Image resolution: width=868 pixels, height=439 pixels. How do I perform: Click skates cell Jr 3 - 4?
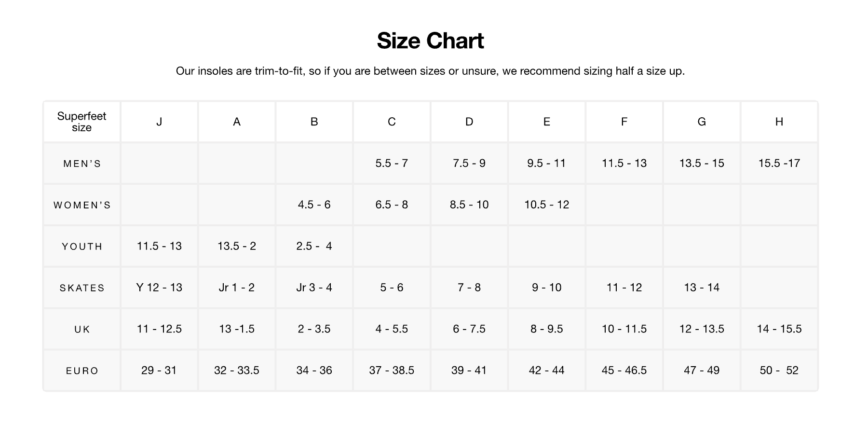pos(314,288)
